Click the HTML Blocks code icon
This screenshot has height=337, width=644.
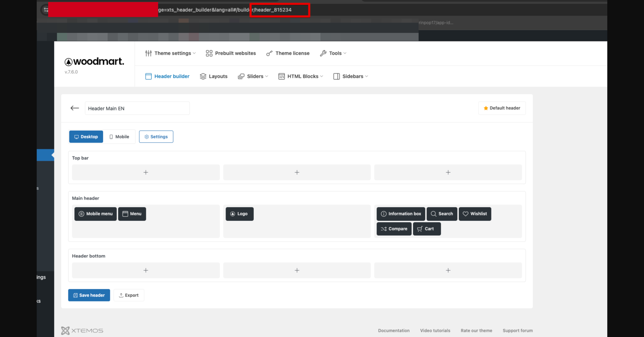[x=282, y=76]
